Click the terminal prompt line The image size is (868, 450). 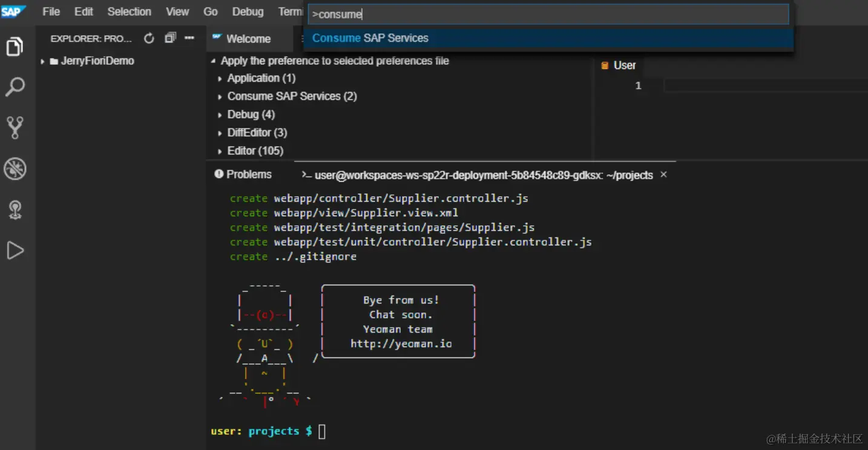point(268,431)
